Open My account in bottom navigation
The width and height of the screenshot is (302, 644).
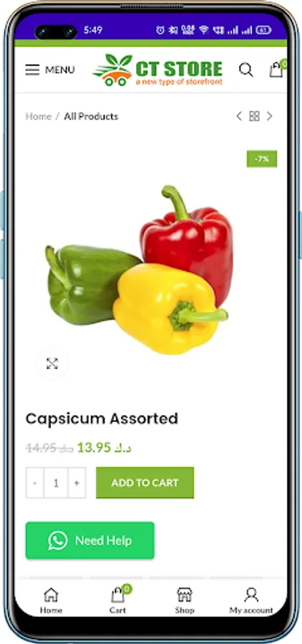point(251,600)
